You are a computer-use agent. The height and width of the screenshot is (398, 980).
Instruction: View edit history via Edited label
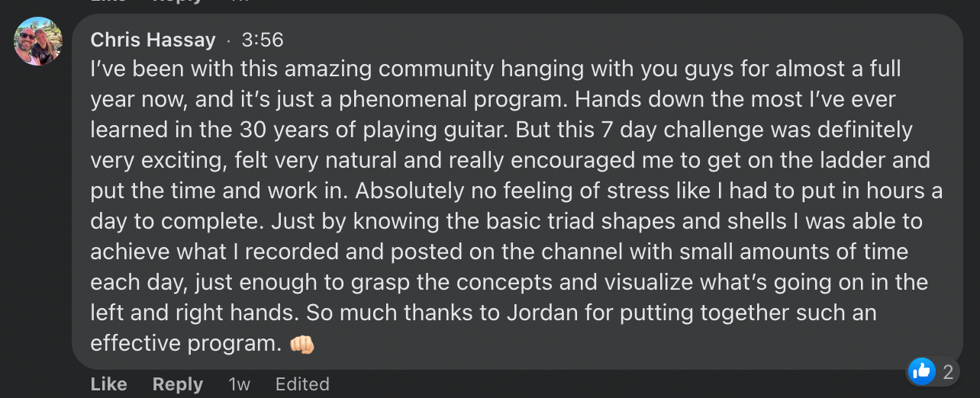tap(302, 384)
